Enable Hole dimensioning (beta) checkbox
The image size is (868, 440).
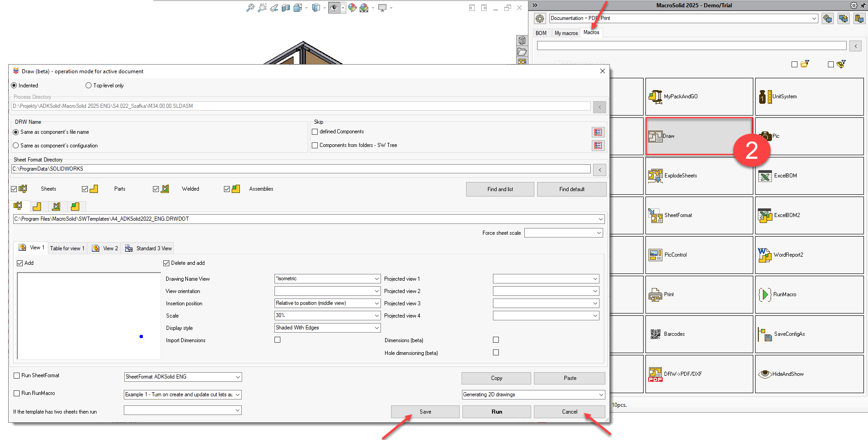496,353
